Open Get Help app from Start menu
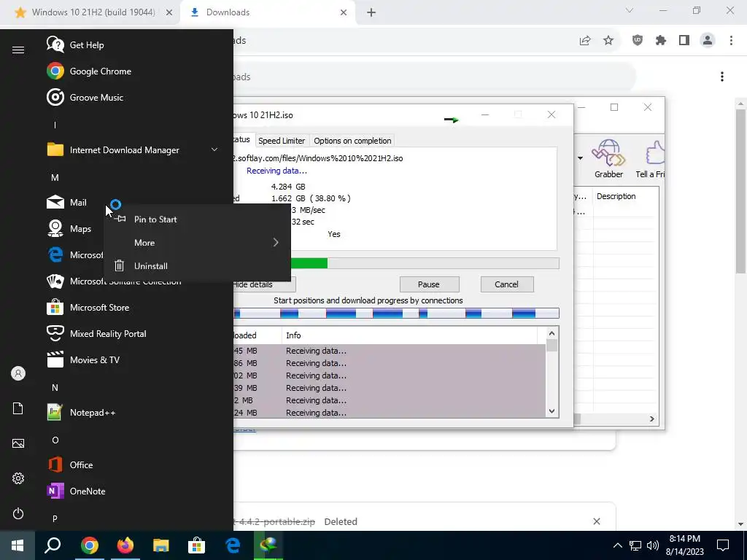The width and height of the screenshot is (747, 560). (86, 44)
